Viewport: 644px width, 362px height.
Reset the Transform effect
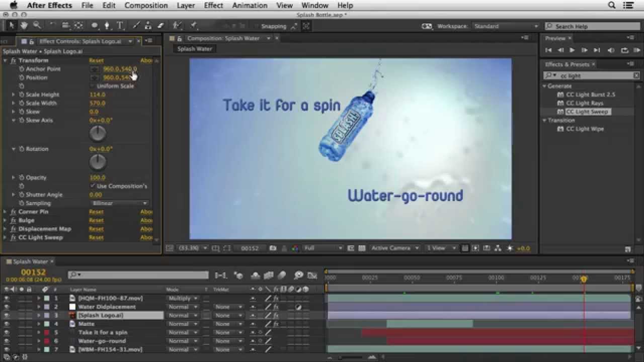[96, 60]
